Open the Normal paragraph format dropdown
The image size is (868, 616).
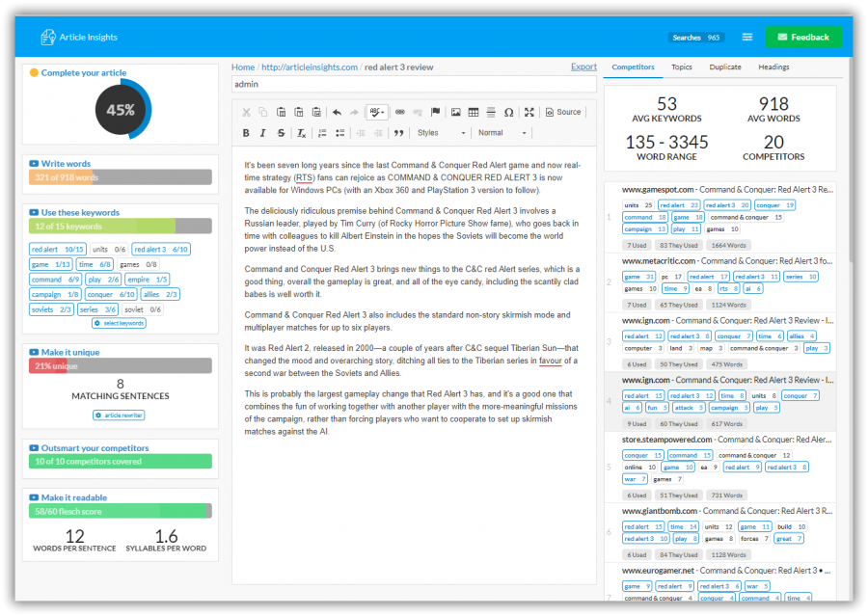[502, 133]
